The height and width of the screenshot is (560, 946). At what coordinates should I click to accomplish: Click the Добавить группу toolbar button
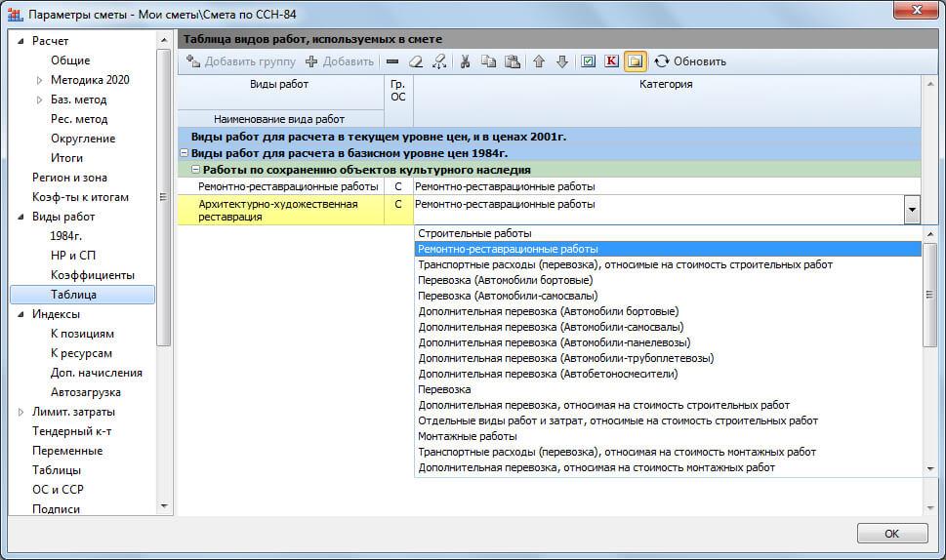(x=241, y=61)
